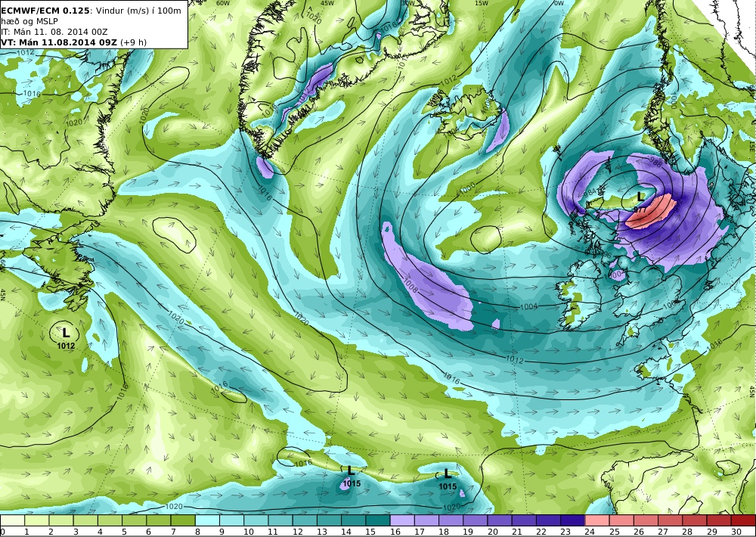Image resolution: width=756 pixels, height=537 pixels.
Task: Click the 'hæð og MSLP' caption line
Action: [29, 21]
